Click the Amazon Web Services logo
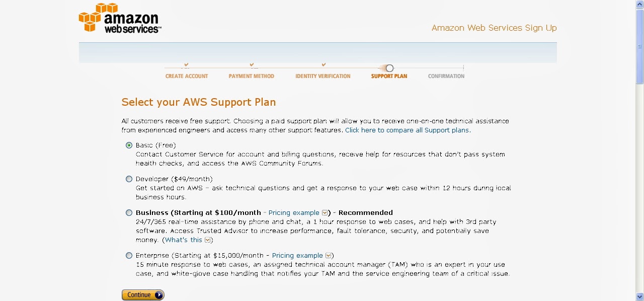This screenshot has width=644, height=301. [120, 19]
